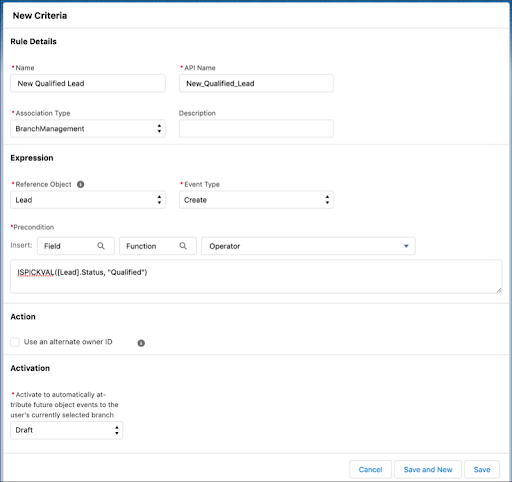Click the Field search magnifier icon
Image resolution: width=512 pixels, height=482 pixels.
click(101, 246)
